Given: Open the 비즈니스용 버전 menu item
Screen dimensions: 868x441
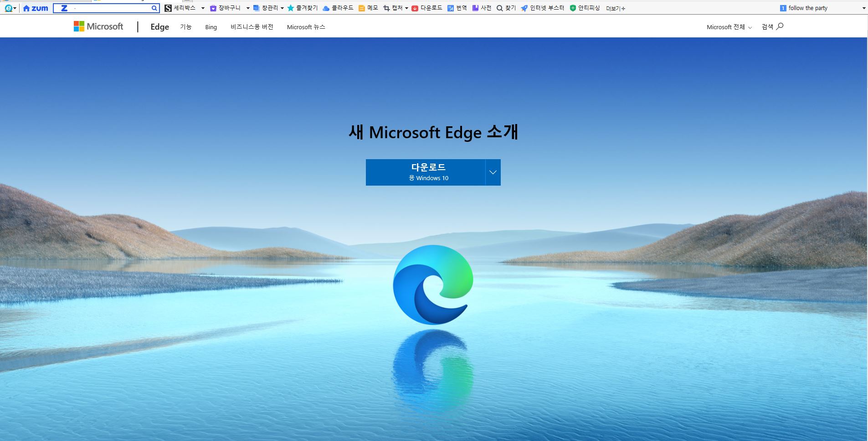Looking at the screenshot, I should (252, 27).
